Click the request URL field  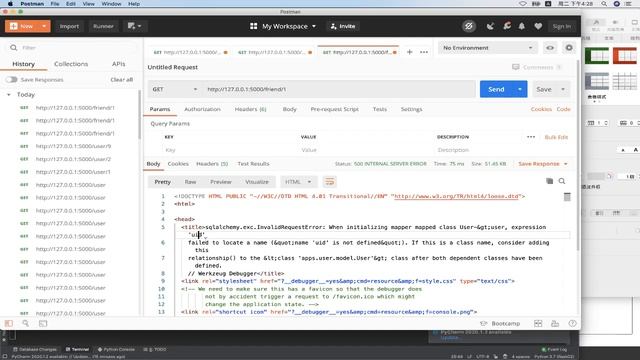point(339,89)
